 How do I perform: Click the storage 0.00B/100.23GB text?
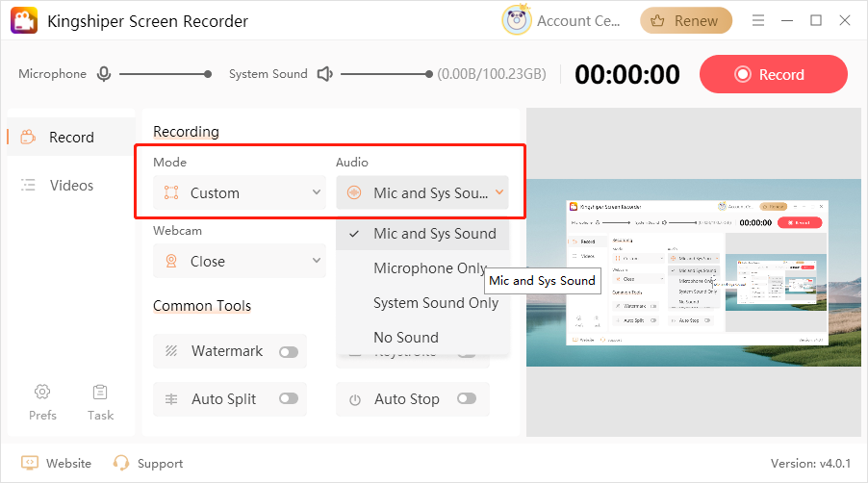(x=492, y=73)
